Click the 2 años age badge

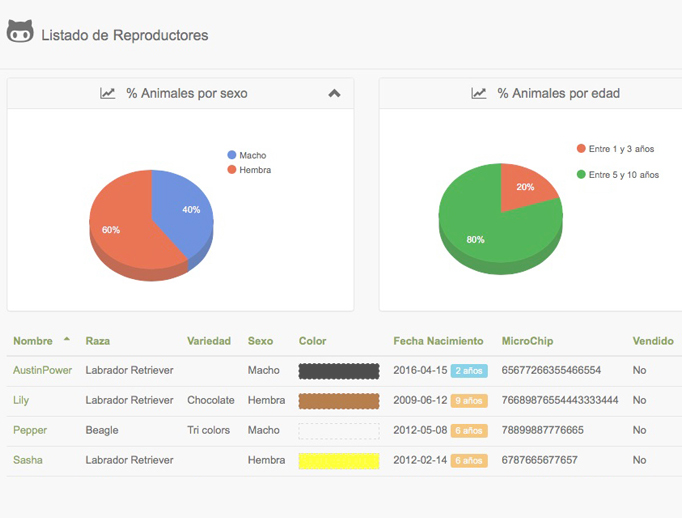coord(469,371)
